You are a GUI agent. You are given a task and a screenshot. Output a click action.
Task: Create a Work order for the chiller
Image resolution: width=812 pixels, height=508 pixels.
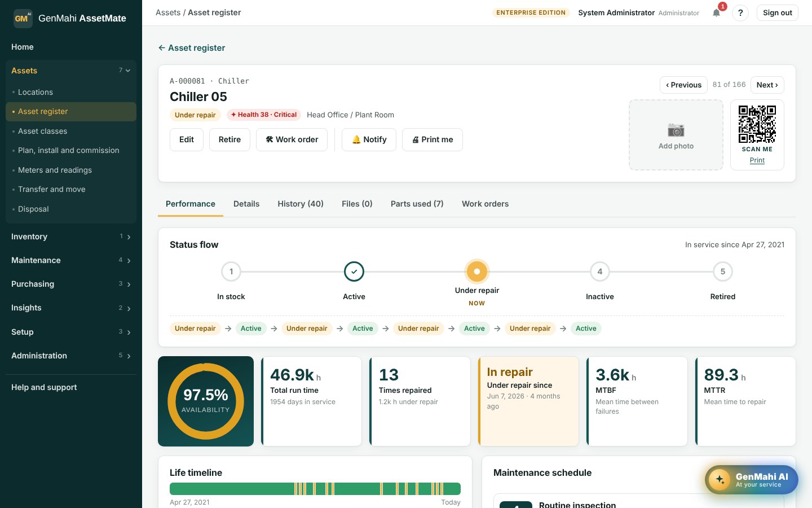pos(292,139)
